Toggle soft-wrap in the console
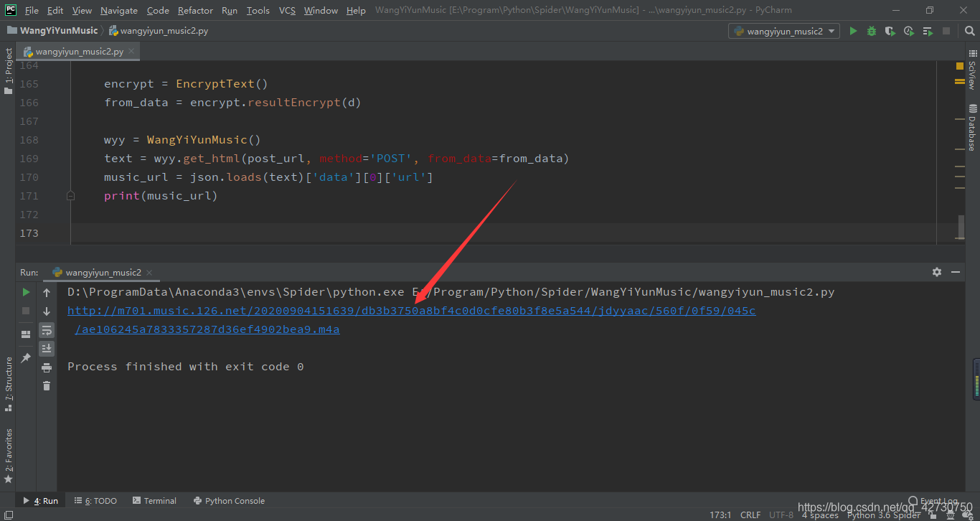This screenshot has width=980, height=521. click(47, 330)
